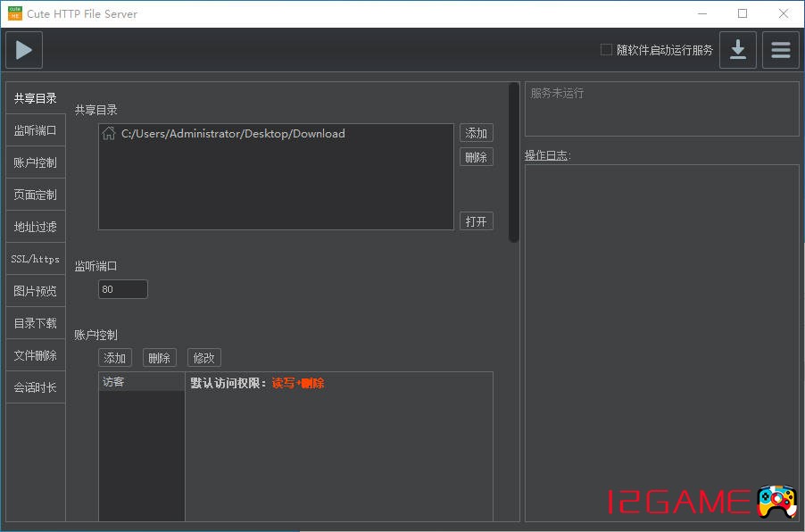Viewport: 805px width, 532px height.
Task: Select the 访客 account in the list
Action: tap(142, 382)
